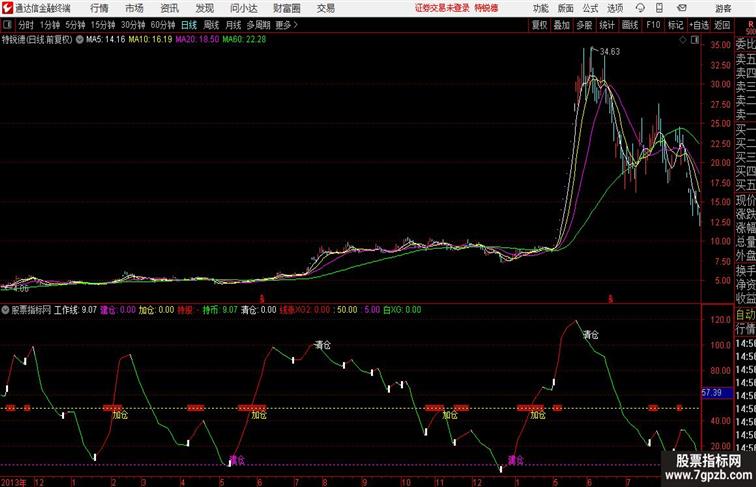The width and height of the screenshot is (756, 487).
Task: Click the 特锐德(日线 前复权) chart title
Action: point(37,40)
